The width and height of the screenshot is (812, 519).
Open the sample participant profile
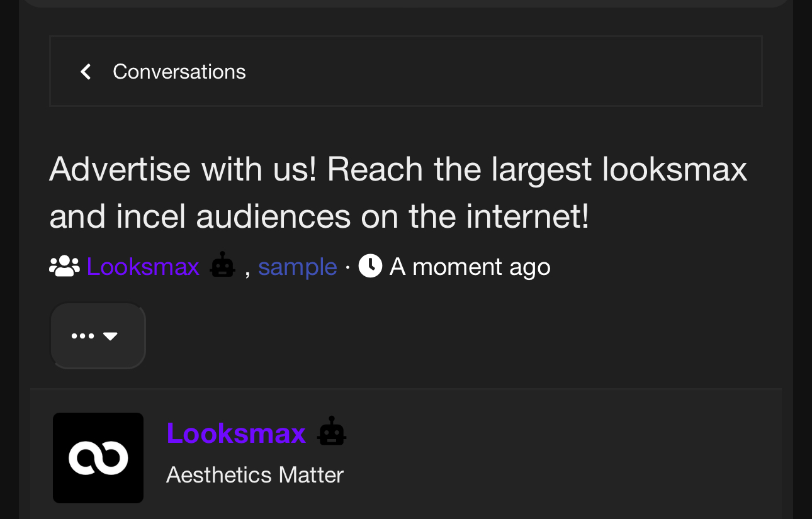click(297, 267)
